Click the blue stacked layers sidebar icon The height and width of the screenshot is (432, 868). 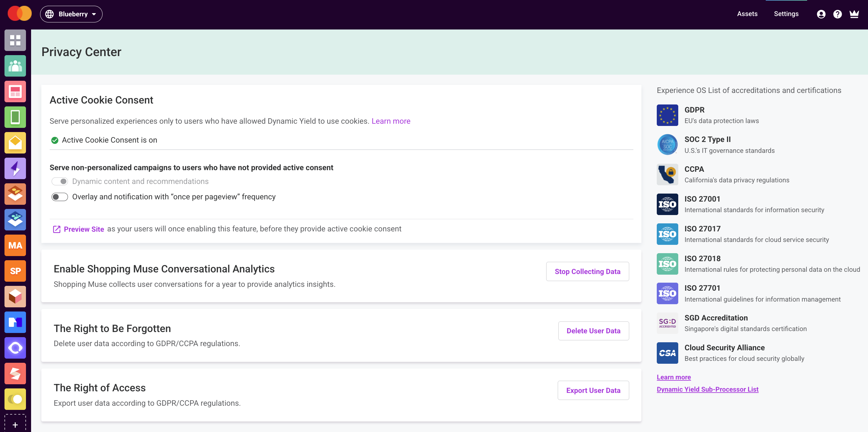pos(15,220)
